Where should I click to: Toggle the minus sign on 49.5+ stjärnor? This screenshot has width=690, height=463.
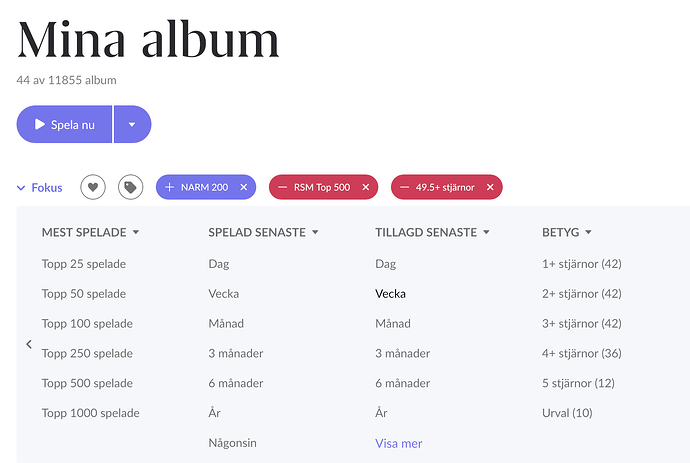click(x=404, y=187)
